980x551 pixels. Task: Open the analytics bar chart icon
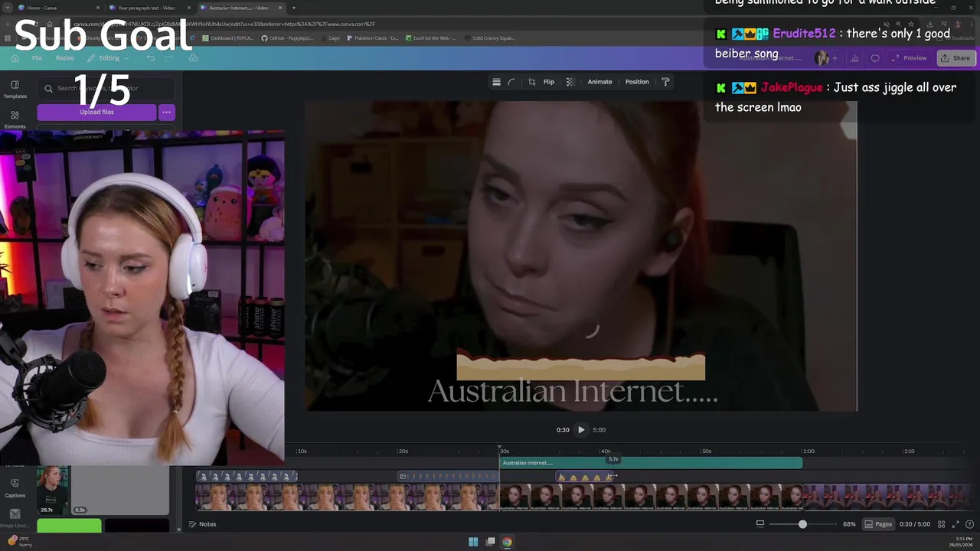854,58
